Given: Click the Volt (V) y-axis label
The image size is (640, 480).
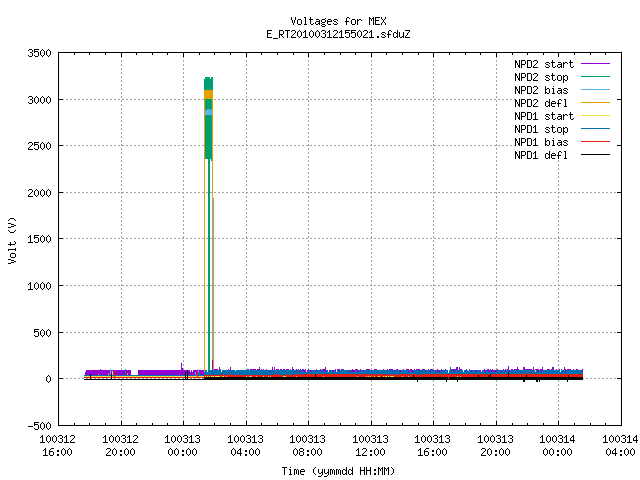Looking at the screenshot, I should click(x=13, y=241).
